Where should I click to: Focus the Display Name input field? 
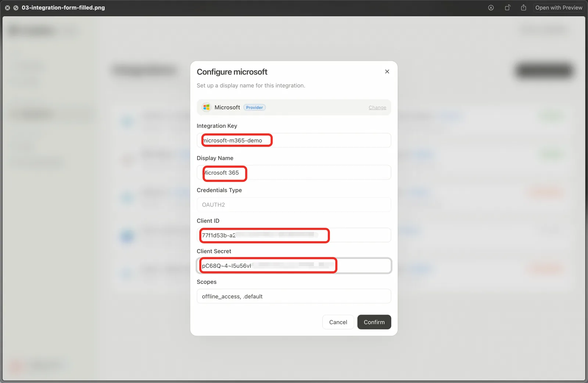tap(294, 173)
